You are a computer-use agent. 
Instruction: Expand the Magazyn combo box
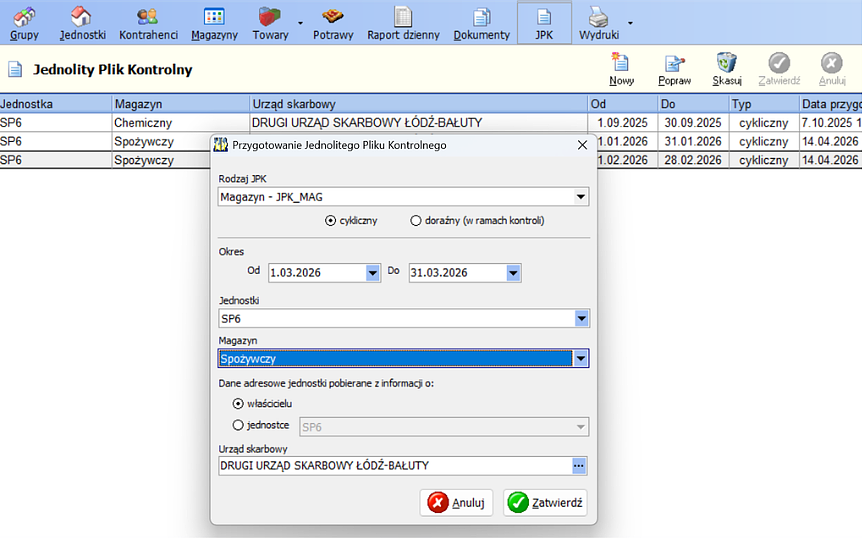point(581,359)
